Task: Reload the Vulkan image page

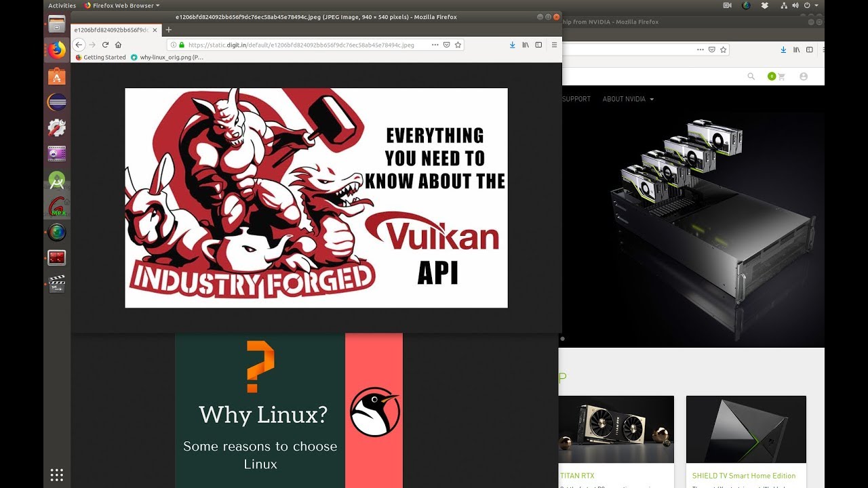Action: click(105, 45)
